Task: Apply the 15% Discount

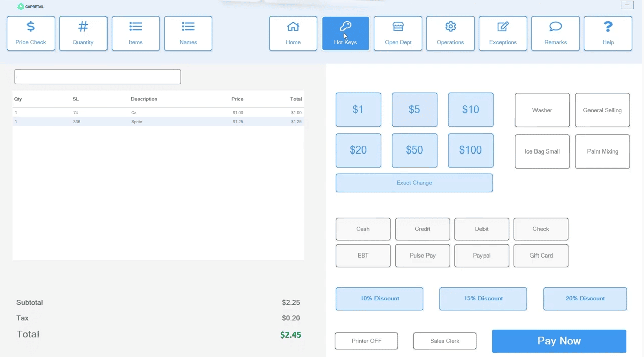Action: (x=483, y=299)
